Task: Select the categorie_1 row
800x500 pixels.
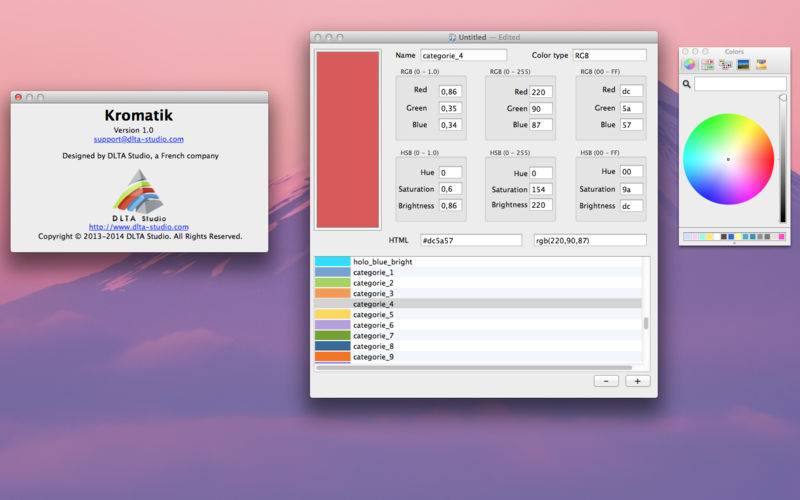Action: pos(478,272)
